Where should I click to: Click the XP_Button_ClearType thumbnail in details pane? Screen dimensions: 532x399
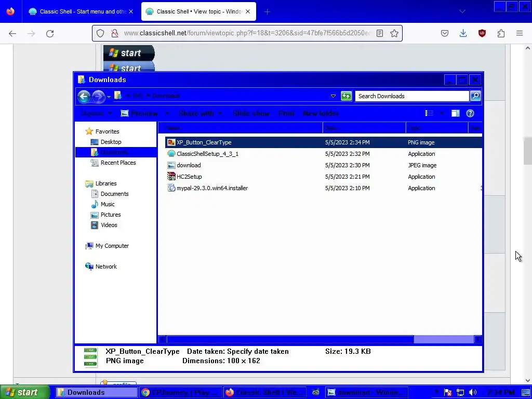pos(90,357)
